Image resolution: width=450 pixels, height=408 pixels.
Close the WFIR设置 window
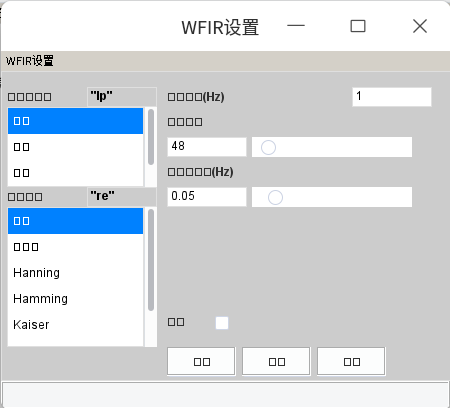(x=420, y=26)
